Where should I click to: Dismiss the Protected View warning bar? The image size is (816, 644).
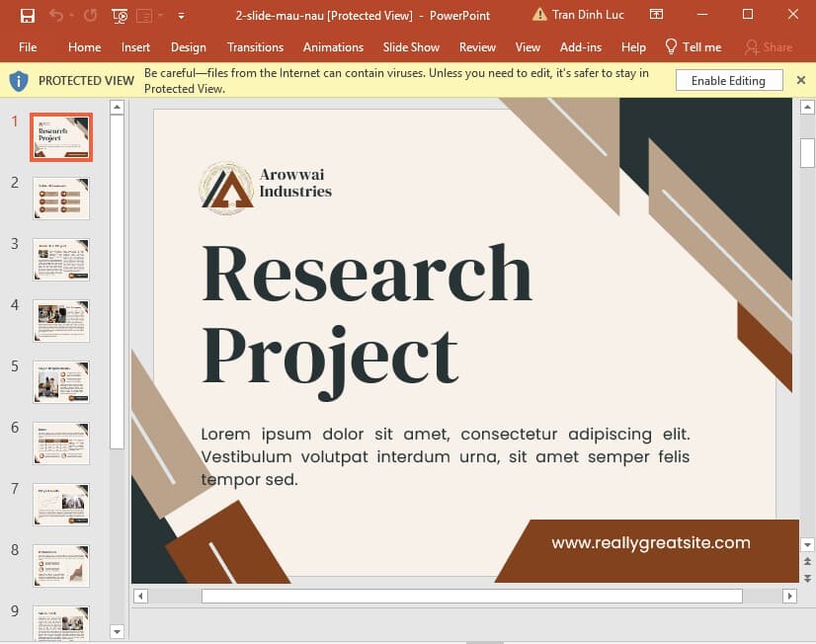[801, 80]
